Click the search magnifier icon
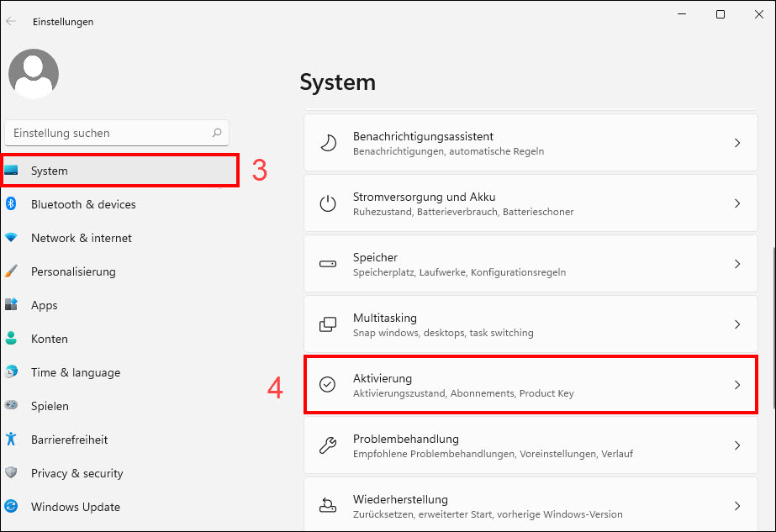 tap(217, 133)
